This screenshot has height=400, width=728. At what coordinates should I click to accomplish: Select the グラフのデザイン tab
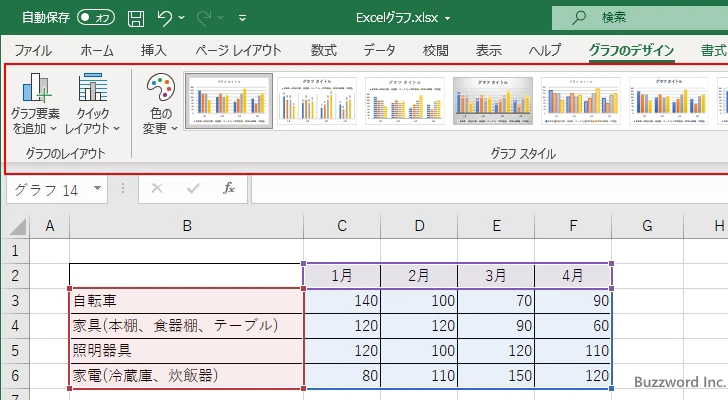tap(631, 50)
